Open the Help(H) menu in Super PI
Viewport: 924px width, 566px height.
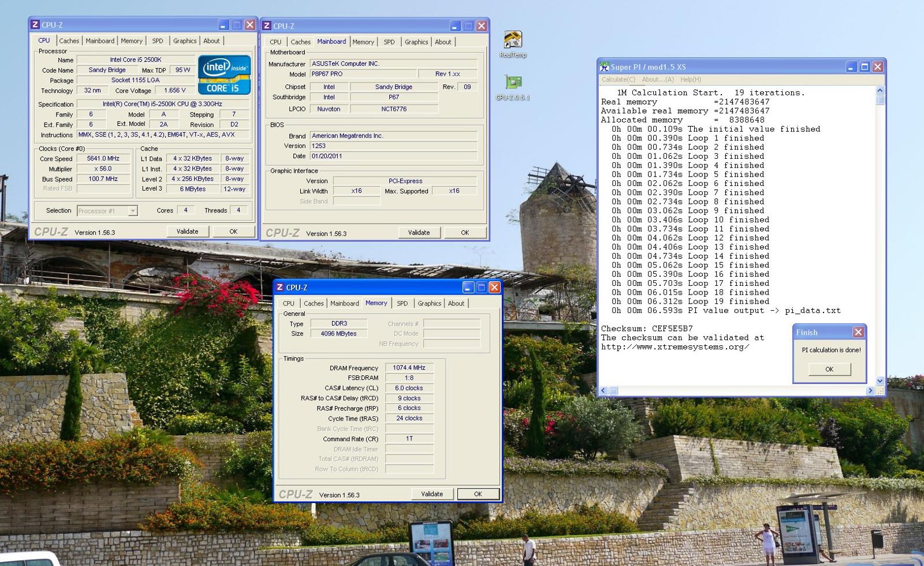point(691,80)
